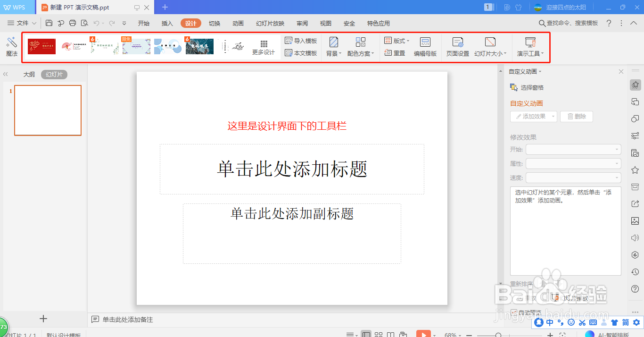Collapse the slide panel with double chevron

point(6,74)
